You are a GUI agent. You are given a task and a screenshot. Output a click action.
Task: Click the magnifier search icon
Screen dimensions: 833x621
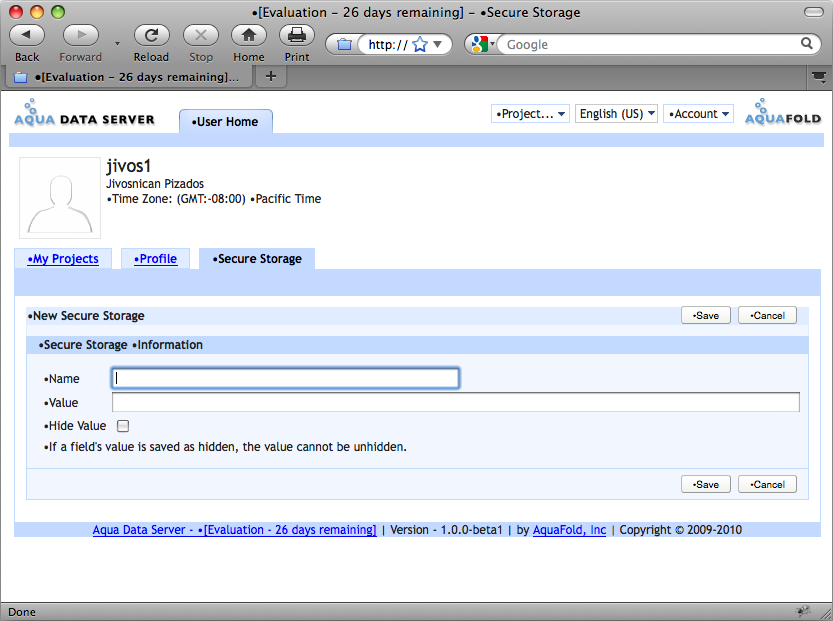(806, 44)
